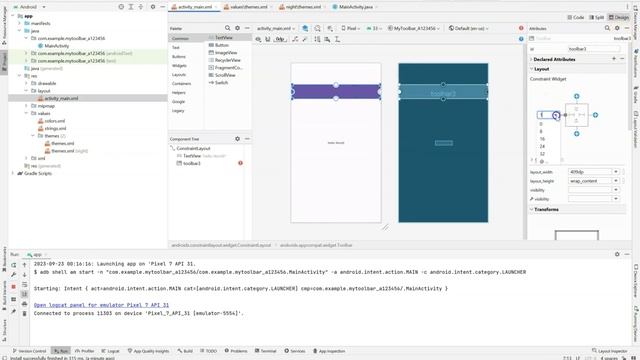The height and width of the screenshot is (360, 640).
Task: Search attributes with magnifier icon
Action: click(x=607, y=28)
